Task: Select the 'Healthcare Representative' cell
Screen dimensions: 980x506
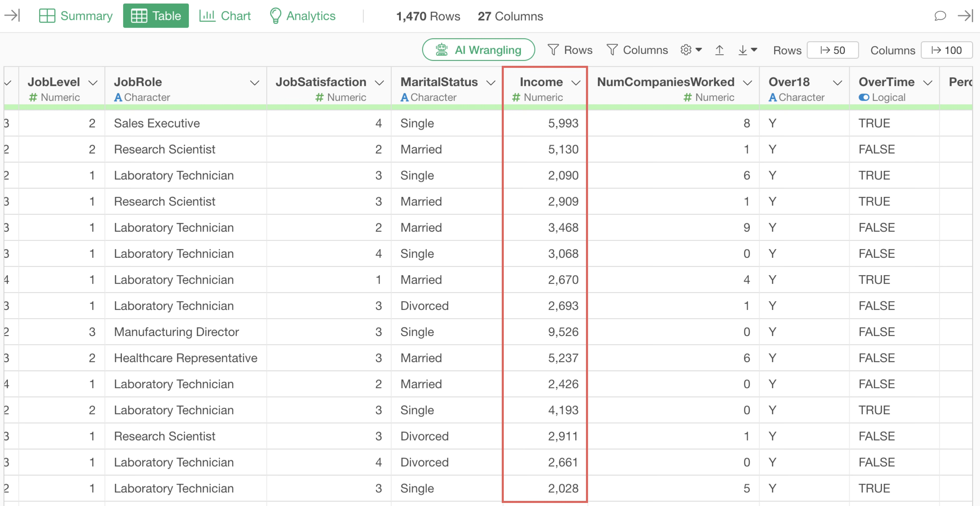Action: pos(186,358)
